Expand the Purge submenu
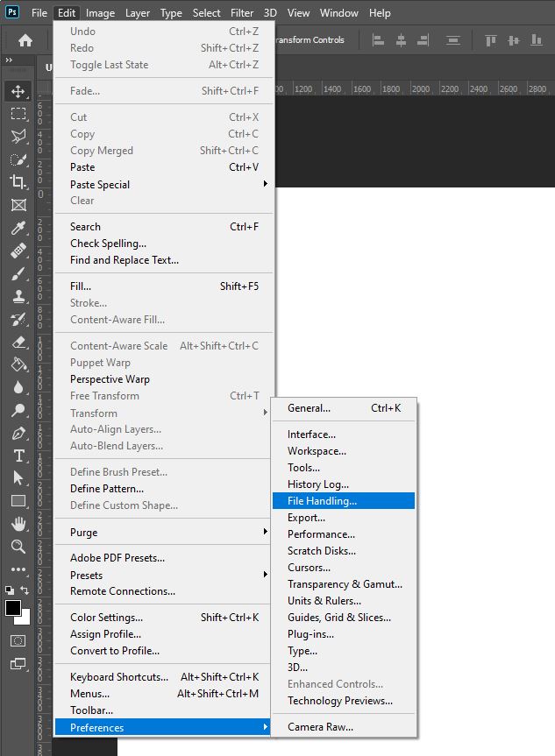The image size is (555, 756). (164, 533)
